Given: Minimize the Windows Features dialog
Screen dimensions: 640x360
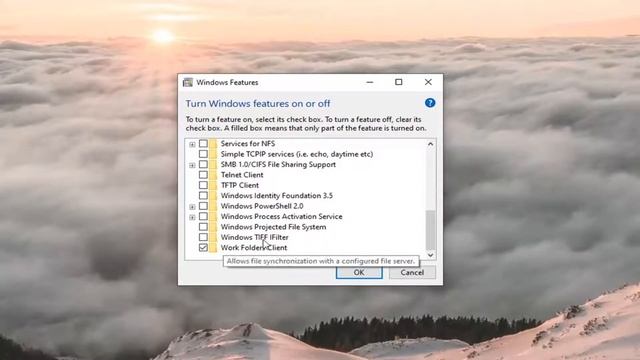Looking at the screenshot, I should [x=370, y=82].
